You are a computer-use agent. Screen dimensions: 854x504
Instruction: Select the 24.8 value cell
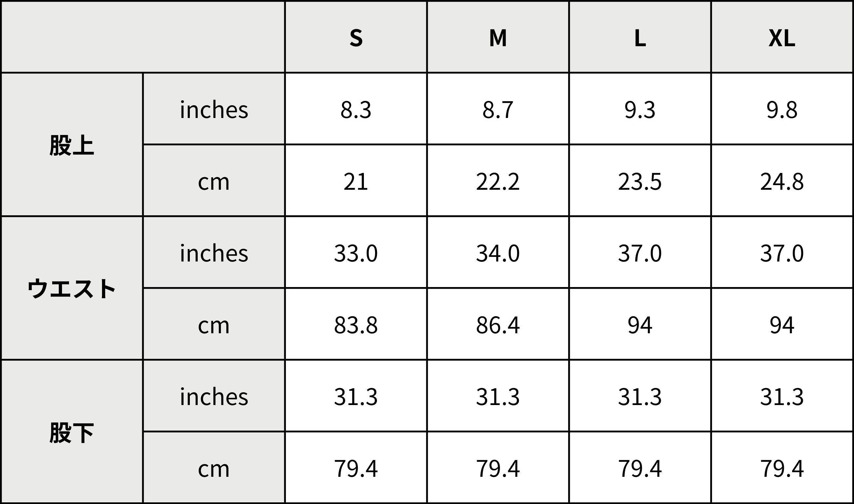[x=782, y=181]
